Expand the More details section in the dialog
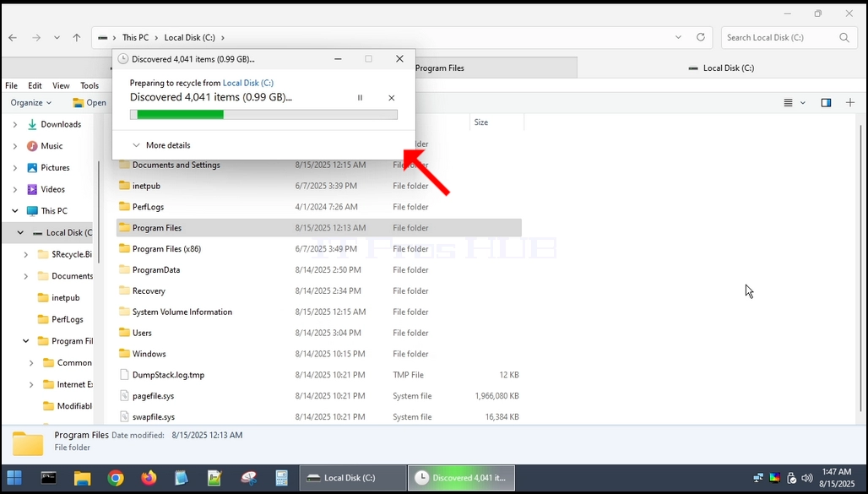This screenshot has width=868, height=494. coord(161,145)
